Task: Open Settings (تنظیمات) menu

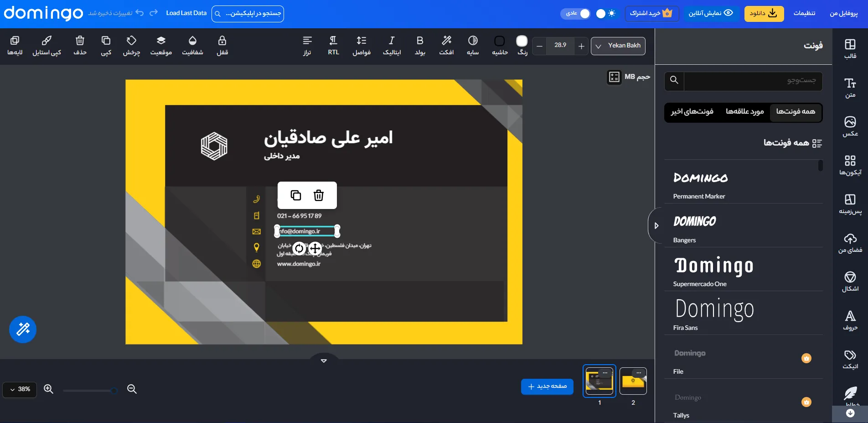Action: [804, 13]
